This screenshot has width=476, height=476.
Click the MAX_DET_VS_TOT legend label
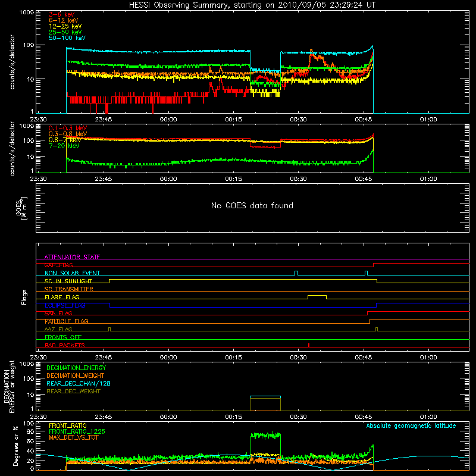[73, 437]
